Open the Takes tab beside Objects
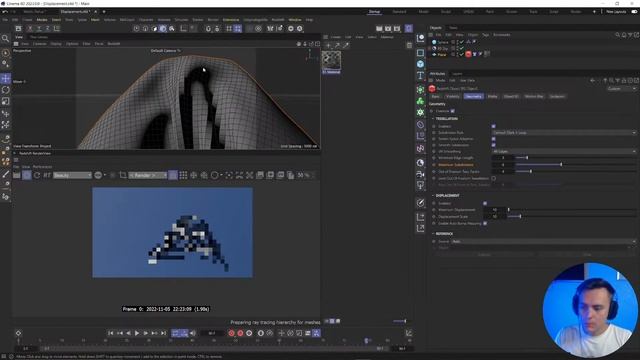640x360 pixels. click(453, 28)
